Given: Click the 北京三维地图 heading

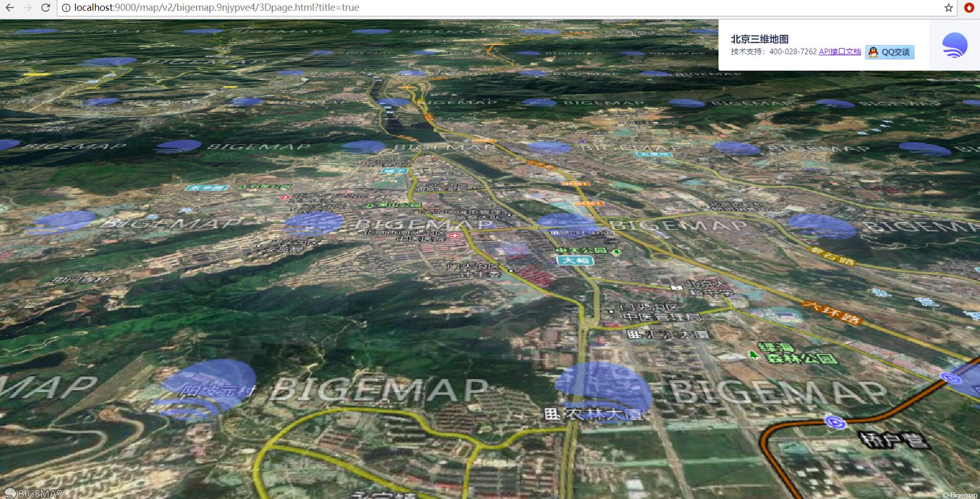Looking at the screenshot, I should [759, 39].
